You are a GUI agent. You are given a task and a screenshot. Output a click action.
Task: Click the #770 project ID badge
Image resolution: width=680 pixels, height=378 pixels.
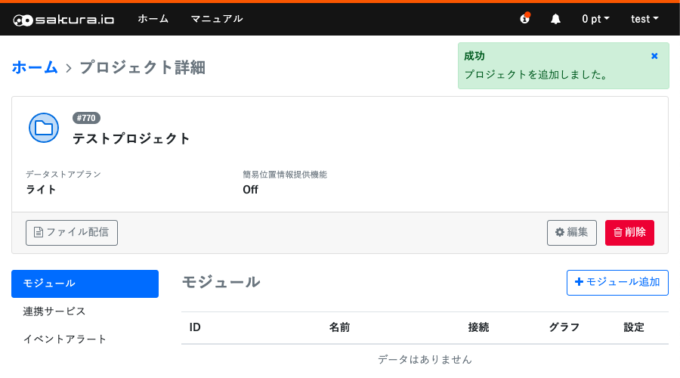point(86,118)
